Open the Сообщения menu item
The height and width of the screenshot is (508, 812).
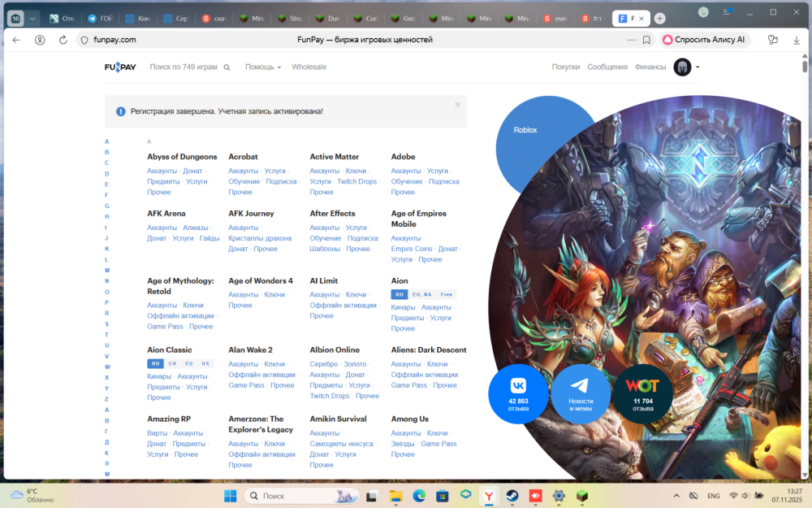coord(607,67)
